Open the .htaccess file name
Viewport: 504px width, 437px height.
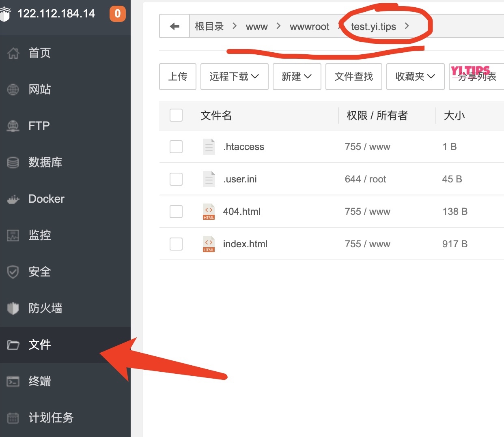point(243,147)
